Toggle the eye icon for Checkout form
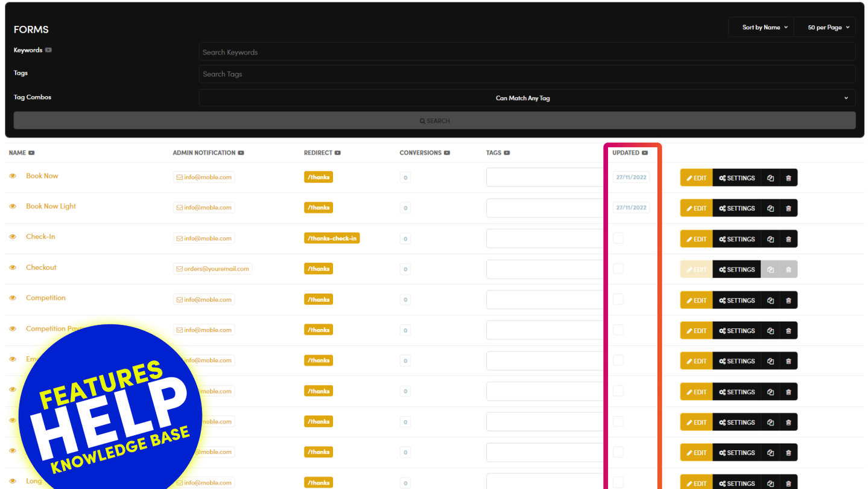This screenshot has width=868, height=489. click(13, 267)
